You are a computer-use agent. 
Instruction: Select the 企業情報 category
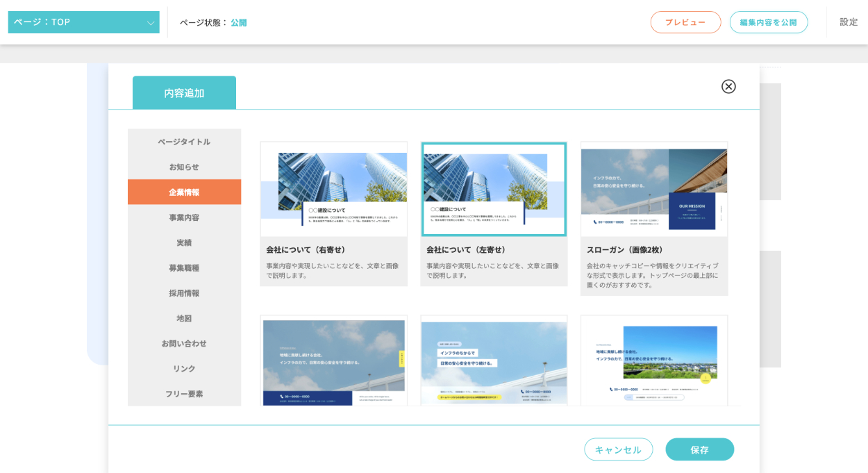click(184, 192)
